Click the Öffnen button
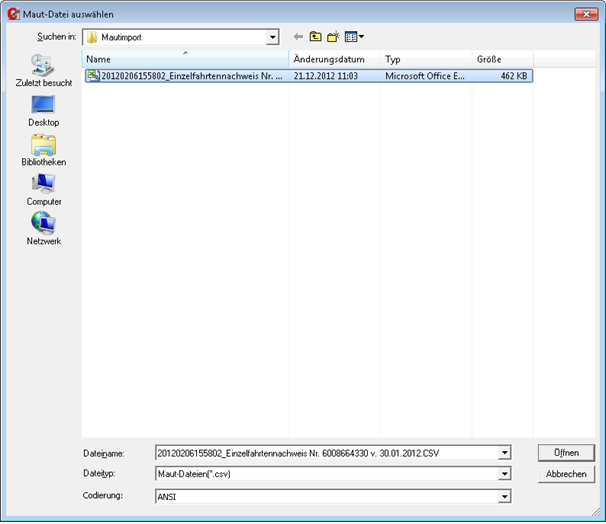The height and width of the screenshot is (524, 606). [x=565, y=453]
